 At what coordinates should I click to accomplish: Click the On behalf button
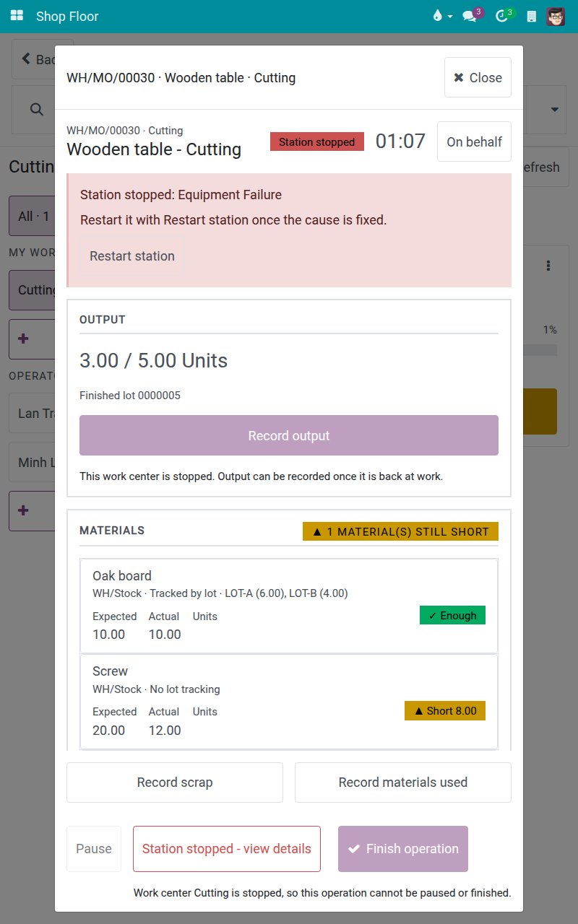point(474,141)
